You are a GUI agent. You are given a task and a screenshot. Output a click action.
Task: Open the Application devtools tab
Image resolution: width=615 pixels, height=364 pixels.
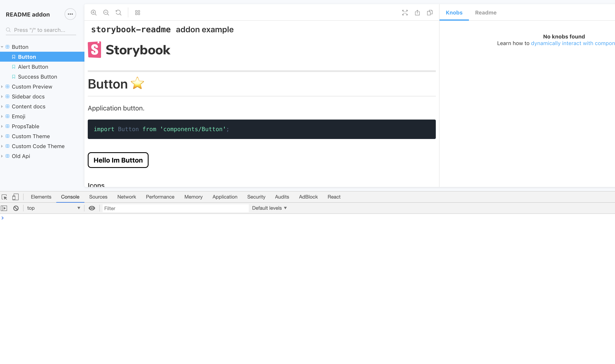point(225,197)
